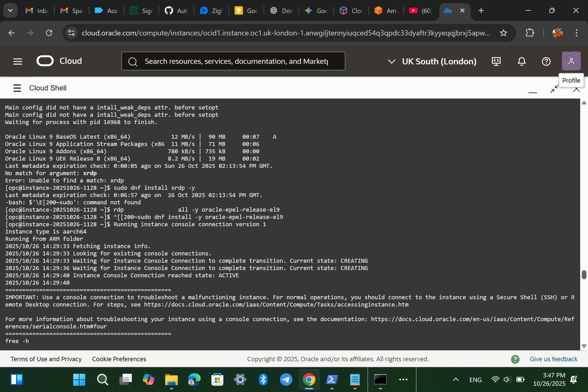Open the Cloud Shell hamburger menu
Image resolution: width=588 pixels, height=392 pixels.
(17, 88)
